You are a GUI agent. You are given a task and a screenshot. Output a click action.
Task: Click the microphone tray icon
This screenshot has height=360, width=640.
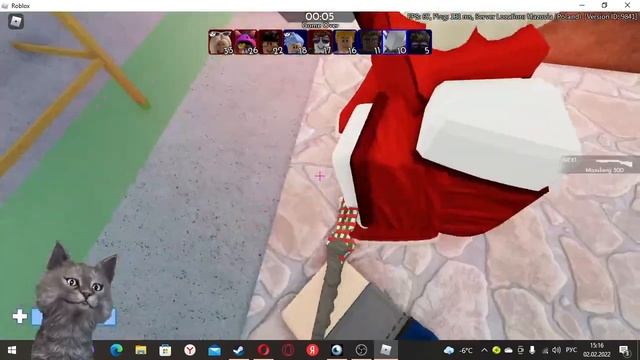pos(532,350)
